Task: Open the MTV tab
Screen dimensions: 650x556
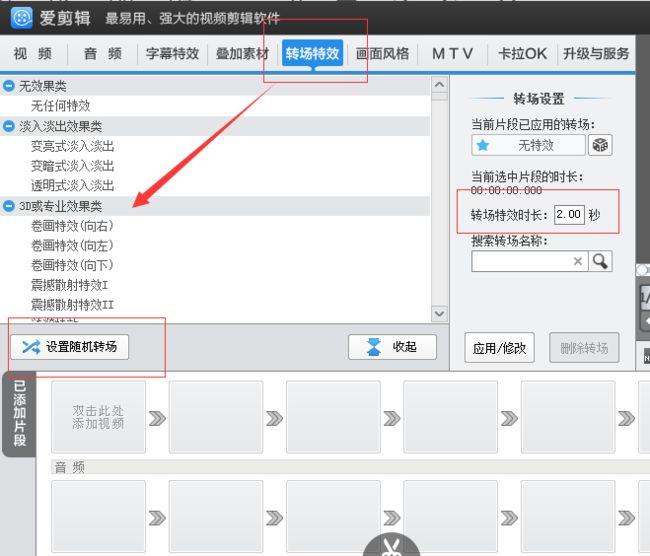Action: coord(452,53)
